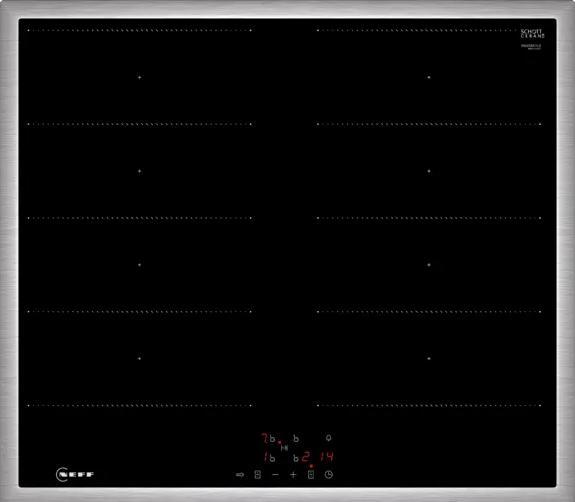
Task: Select the rear-right zone 'b' symbol
Action: tap(296, 438)
